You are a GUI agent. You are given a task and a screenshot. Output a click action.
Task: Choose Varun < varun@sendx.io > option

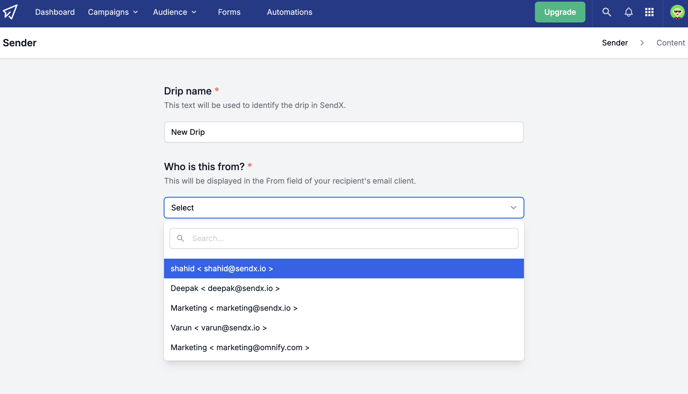click(344, 328)
